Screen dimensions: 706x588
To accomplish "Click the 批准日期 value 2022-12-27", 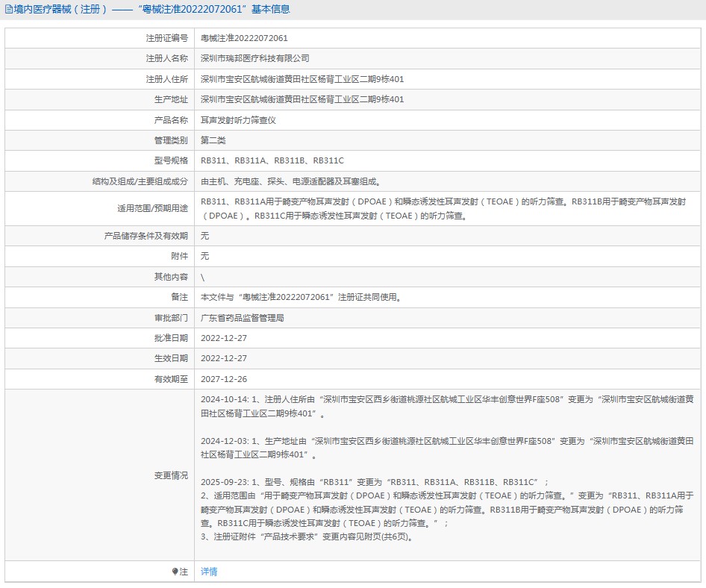I will click(x=224, y=338).
